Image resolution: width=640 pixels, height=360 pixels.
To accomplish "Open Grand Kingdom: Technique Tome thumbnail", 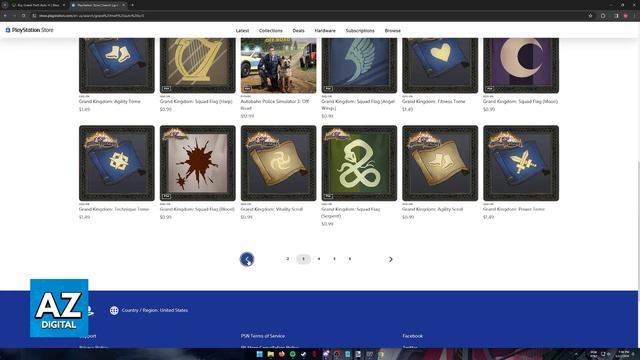I will tap(117, 163).
